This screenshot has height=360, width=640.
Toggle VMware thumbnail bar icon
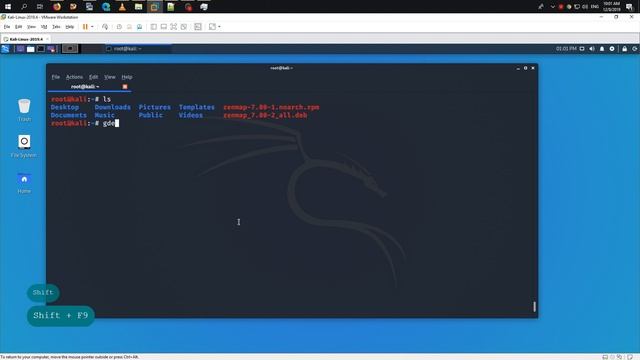click(164, 27)
